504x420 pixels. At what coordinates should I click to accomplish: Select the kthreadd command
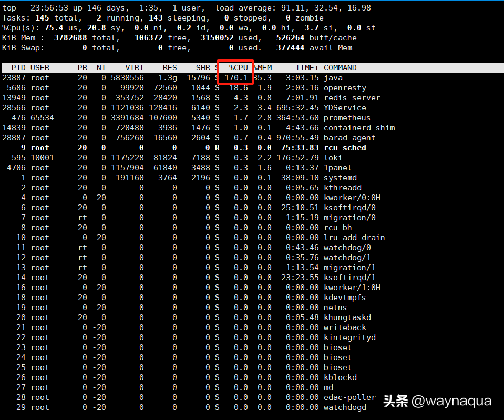(x=342, y=188)
